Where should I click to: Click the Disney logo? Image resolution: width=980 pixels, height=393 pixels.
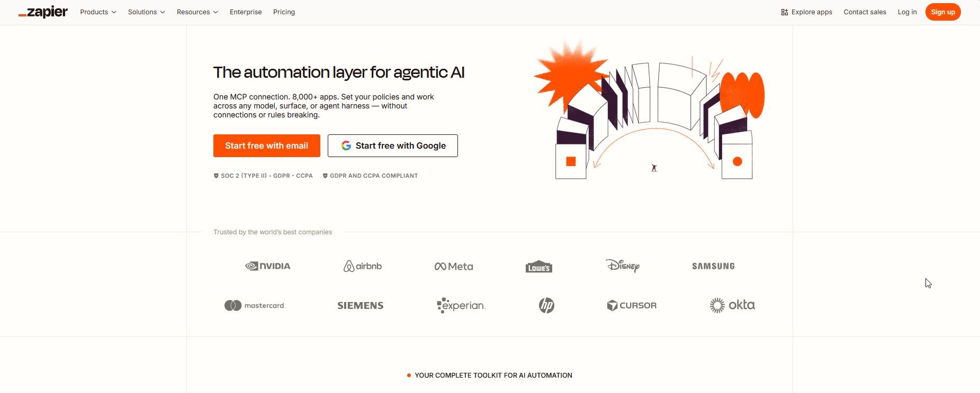pyautogui.click(x=623, y=266)
